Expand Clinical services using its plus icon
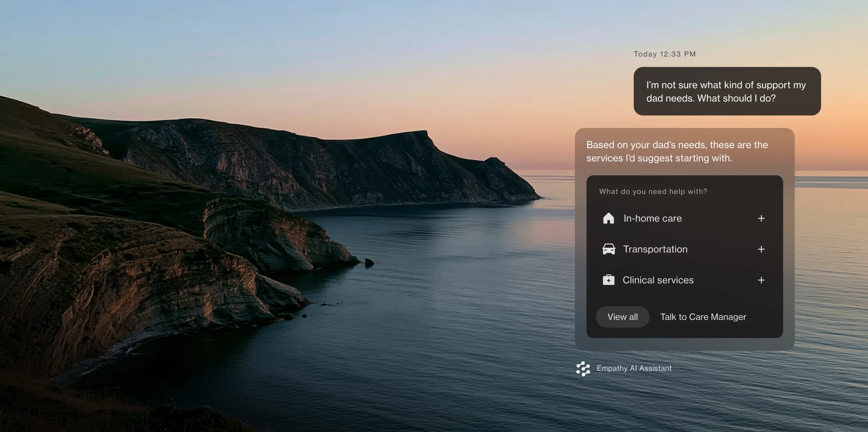Image resolution: width=868 pixels, height=432 pixels. [x=761, y=280]
